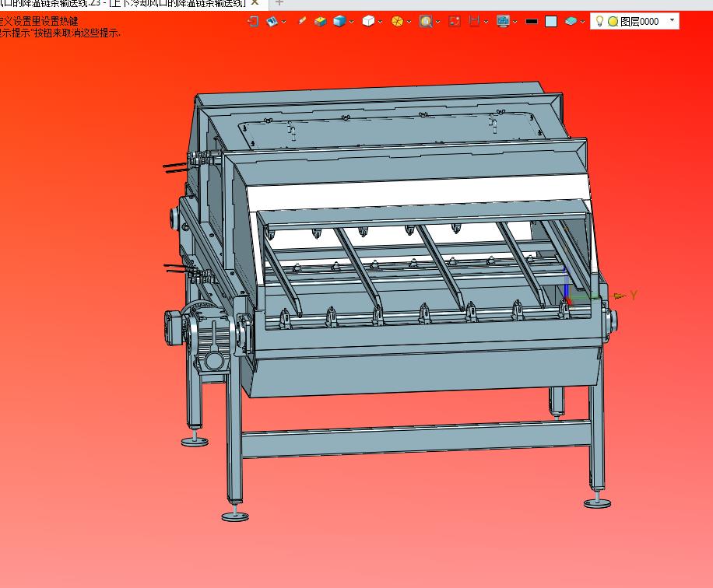713x588 pixels.
Task: Expand the zoom tool dropdown arrow
Action: [x=437, y=22]
